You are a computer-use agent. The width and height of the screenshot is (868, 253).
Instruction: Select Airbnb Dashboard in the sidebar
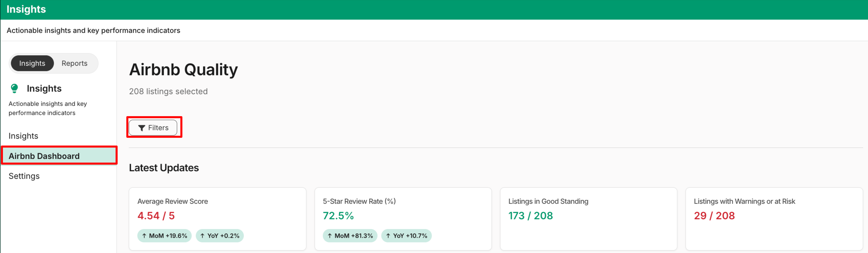click(x=59, y=156)
